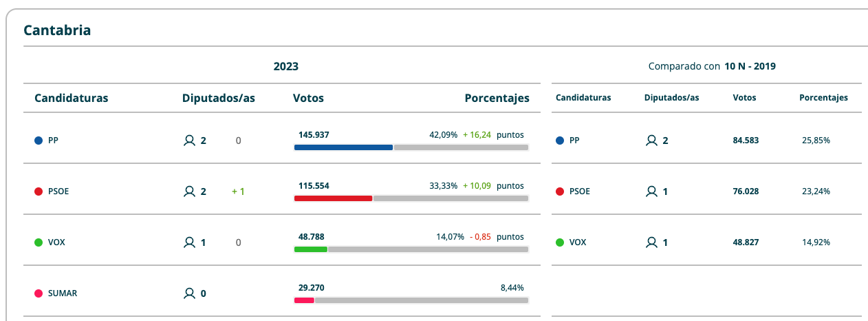Click the Porcentajes header in 2023 table

coord(497,98)
